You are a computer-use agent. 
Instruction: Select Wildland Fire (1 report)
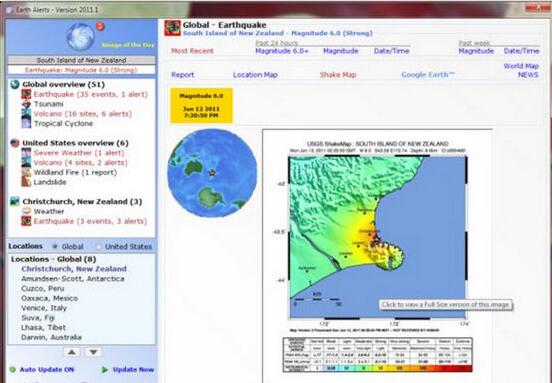pos(75,172)
